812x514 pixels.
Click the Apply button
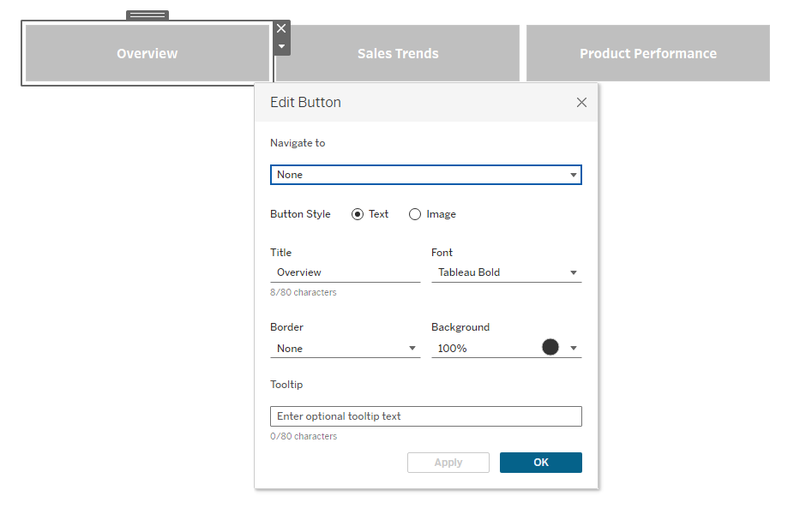point(448,463)
